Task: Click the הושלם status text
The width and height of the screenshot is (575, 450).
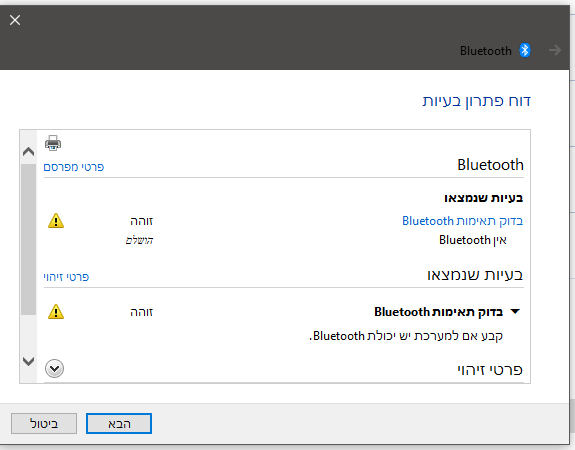Action: point(139,241)
